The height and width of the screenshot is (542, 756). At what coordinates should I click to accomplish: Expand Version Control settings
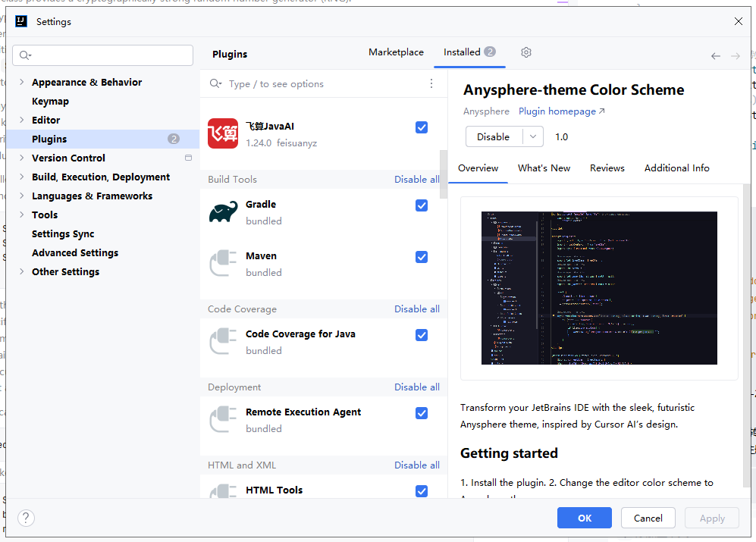pyautogui.click(x=22, y=158)
